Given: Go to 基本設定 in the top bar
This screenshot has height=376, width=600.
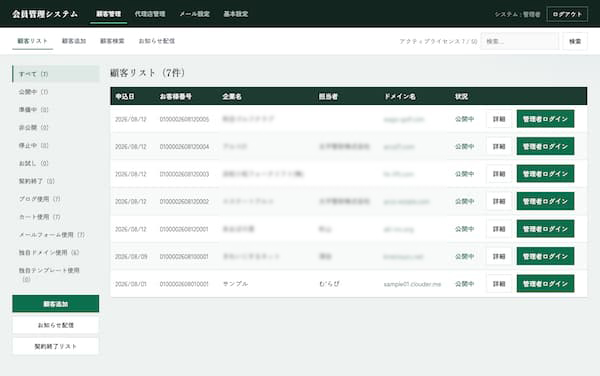Looking at the screenshot, I should tap(236, 14).
